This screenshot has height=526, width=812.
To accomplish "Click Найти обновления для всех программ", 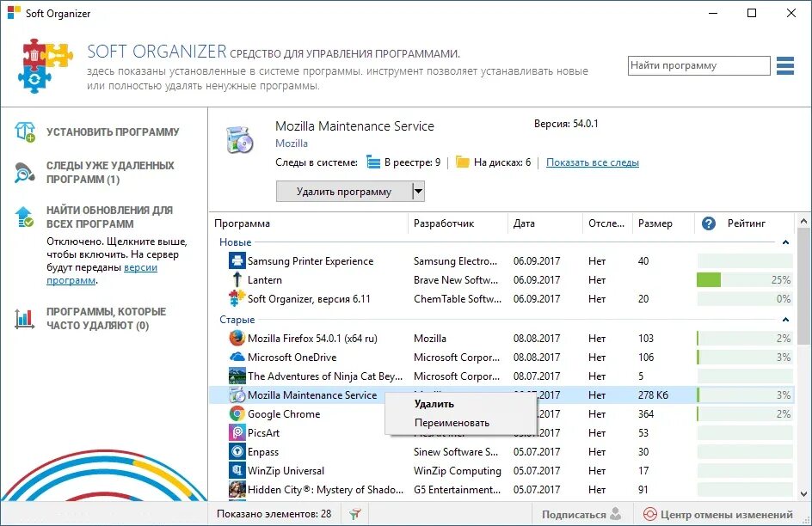I will [x=110, y=217].
